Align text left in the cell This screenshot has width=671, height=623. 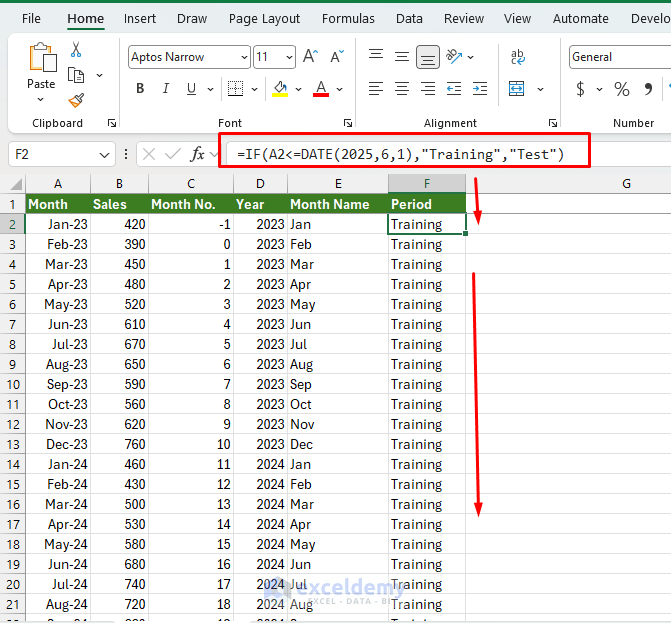tap(376, 89)
